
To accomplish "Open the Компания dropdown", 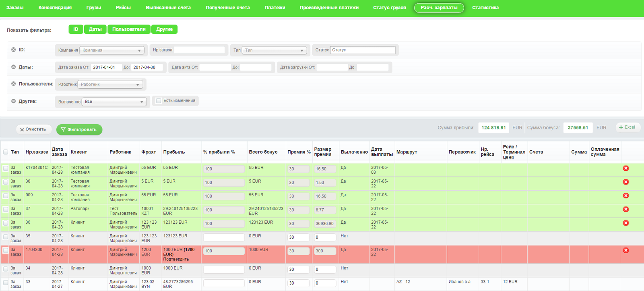I will point(112,50).
